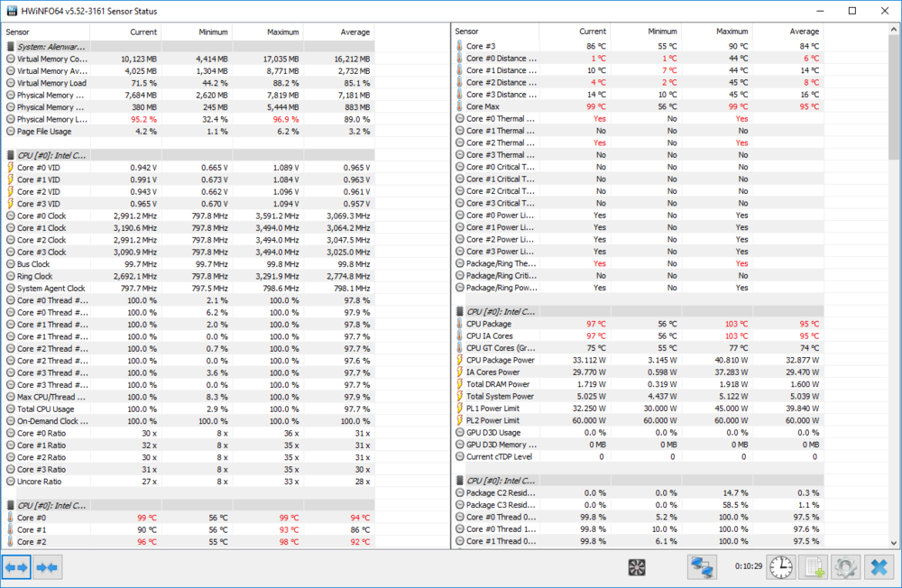Open the fan control panel icon
Viewport: 902px width, 588px height.
pyautogui.click(x=637, y=567)
